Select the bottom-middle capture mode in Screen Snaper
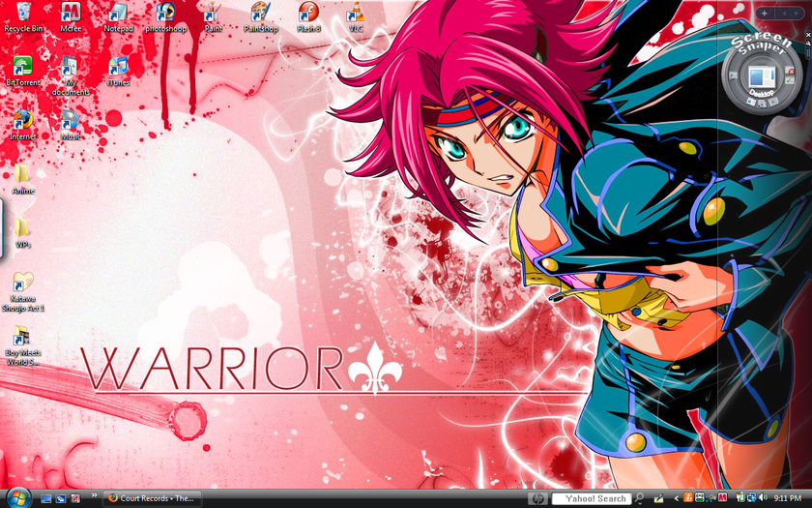This screenshot has width=812, height=508. [x=762, y=104]
